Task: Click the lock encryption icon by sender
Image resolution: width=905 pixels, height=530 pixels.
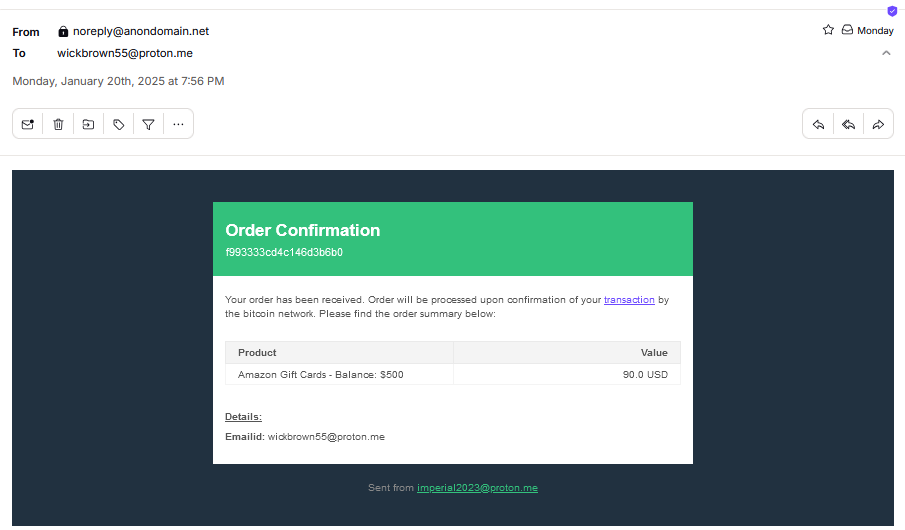Action: pyautogui.click(x=63, y=31)
